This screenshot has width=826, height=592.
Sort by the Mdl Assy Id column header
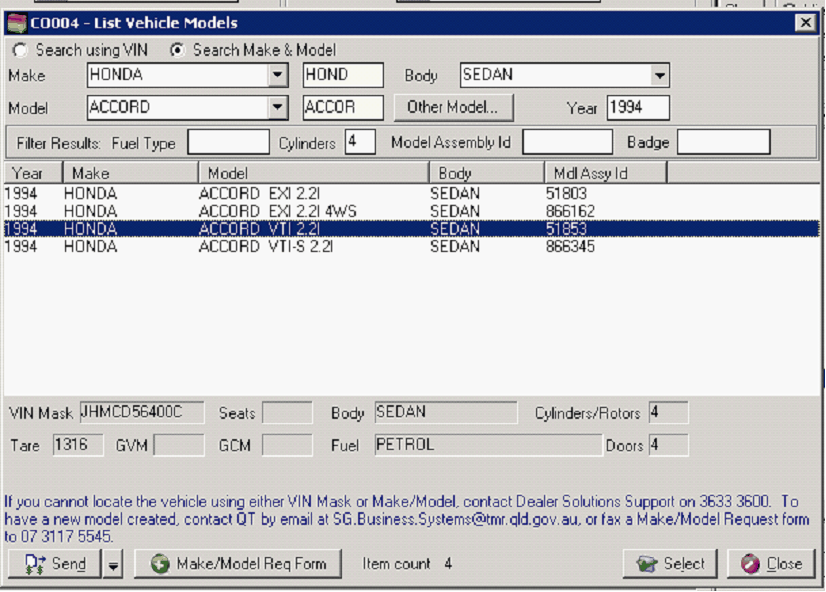point(605,173)
